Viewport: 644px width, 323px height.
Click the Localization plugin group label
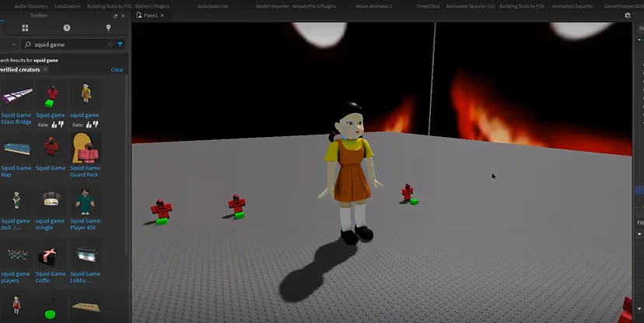click(x=68, y=6)
